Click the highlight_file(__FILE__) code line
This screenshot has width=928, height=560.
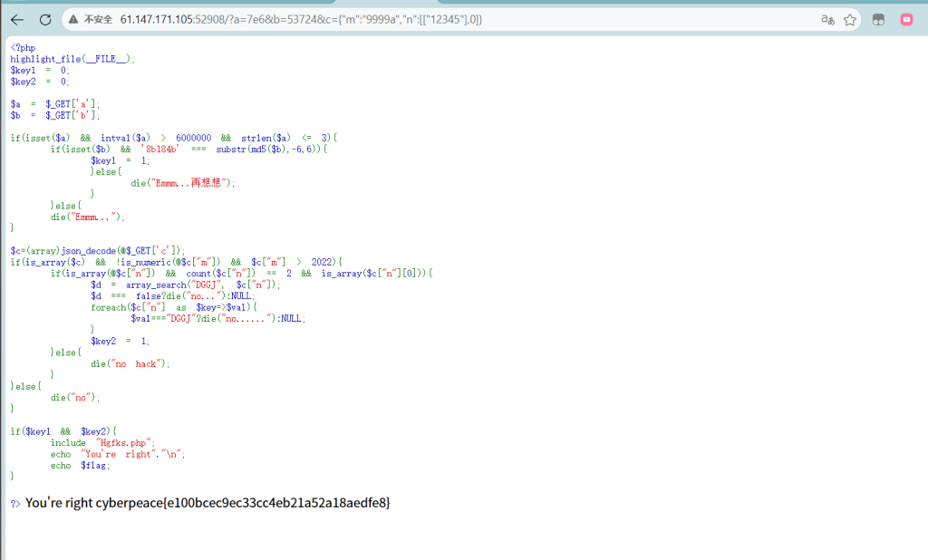pyautogui.click(x=72, y=59)
